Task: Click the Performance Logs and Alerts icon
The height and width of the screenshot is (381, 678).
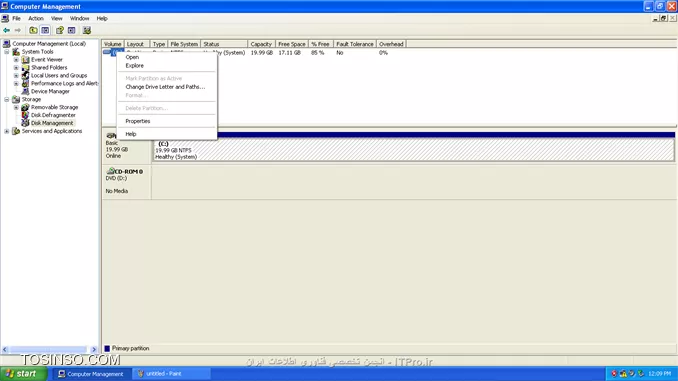Action: [26, 83]
